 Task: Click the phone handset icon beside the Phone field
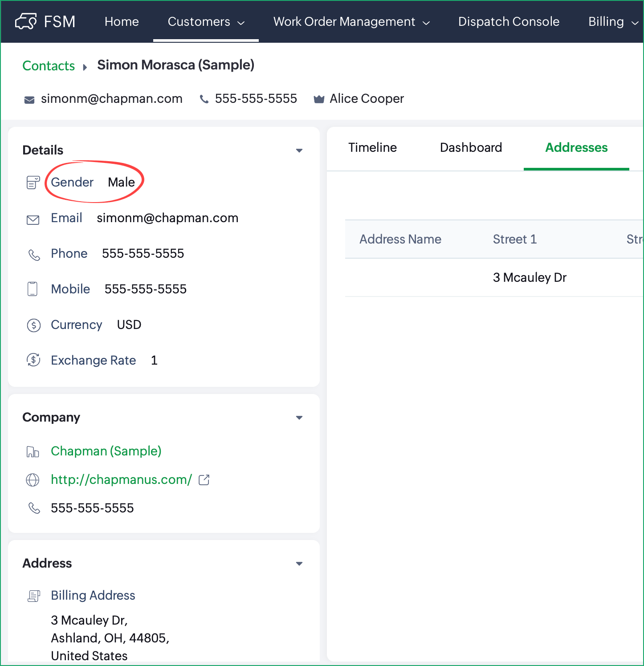click(34, 255)
